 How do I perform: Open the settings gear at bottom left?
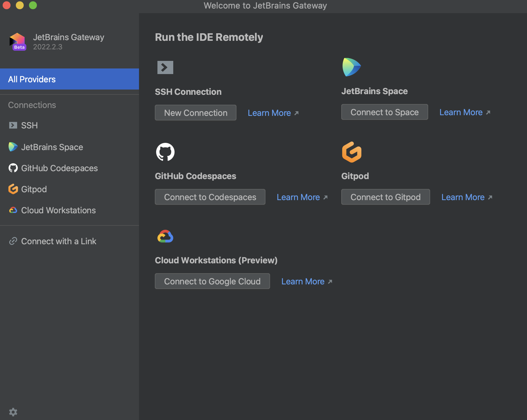13,412
